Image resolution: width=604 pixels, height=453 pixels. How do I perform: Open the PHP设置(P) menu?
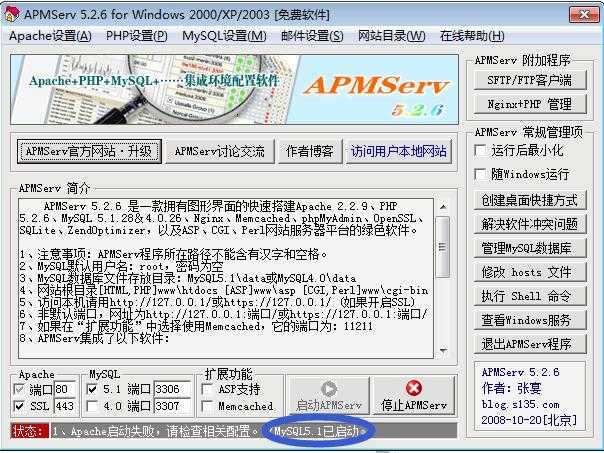[136, 36]
